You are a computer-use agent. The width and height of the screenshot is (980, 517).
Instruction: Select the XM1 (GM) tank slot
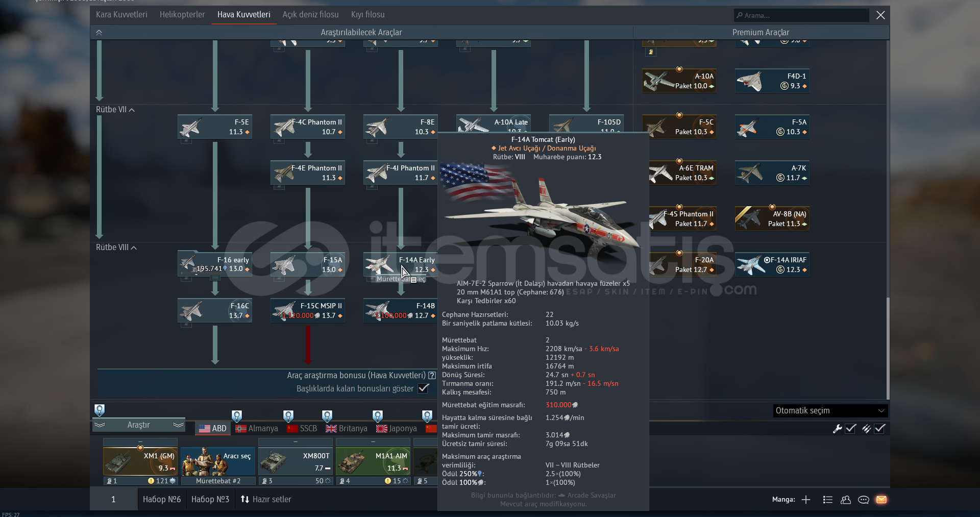pyautogui.click(x=140, y=461)
